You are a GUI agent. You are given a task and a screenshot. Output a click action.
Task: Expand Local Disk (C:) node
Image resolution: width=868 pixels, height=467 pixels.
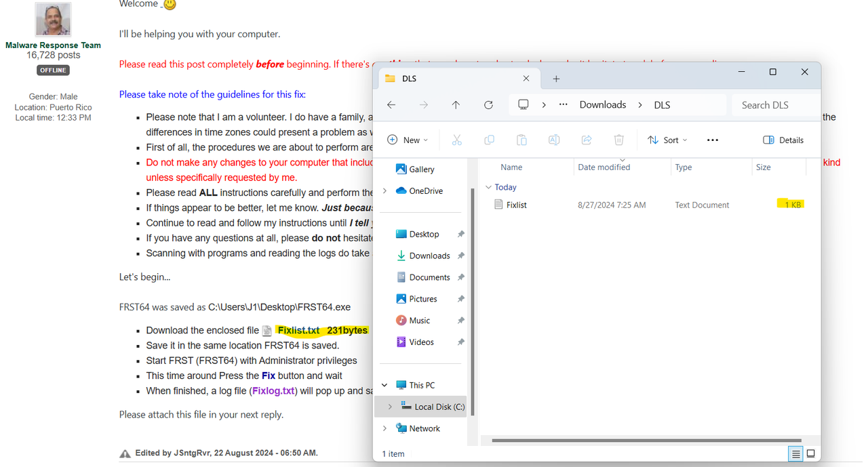point(390,407)
